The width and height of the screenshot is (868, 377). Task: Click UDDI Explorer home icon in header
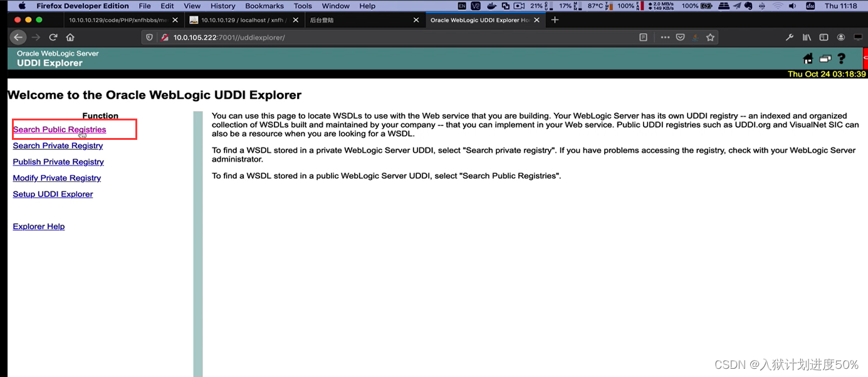(808, 58)
